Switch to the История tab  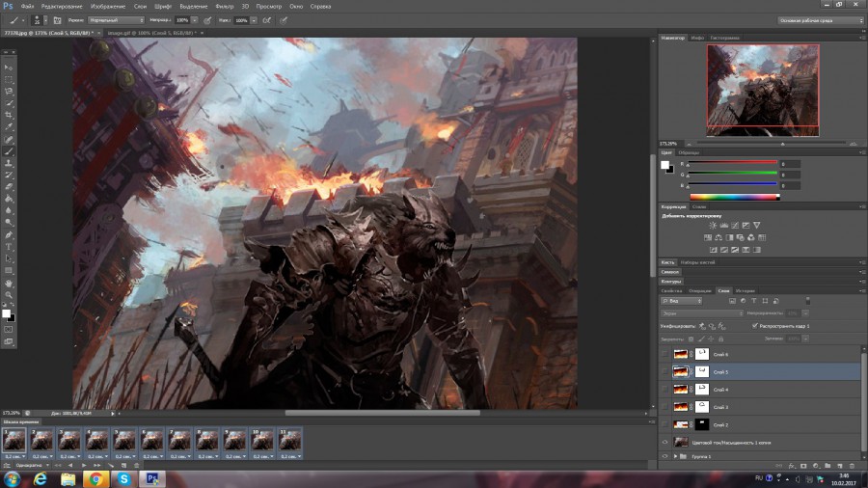click(746, 290)
